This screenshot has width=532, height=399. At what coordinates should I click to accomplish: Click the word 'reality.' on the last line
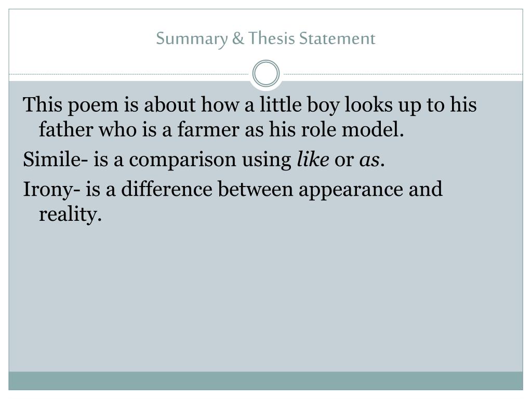click(x=70, y=215)
